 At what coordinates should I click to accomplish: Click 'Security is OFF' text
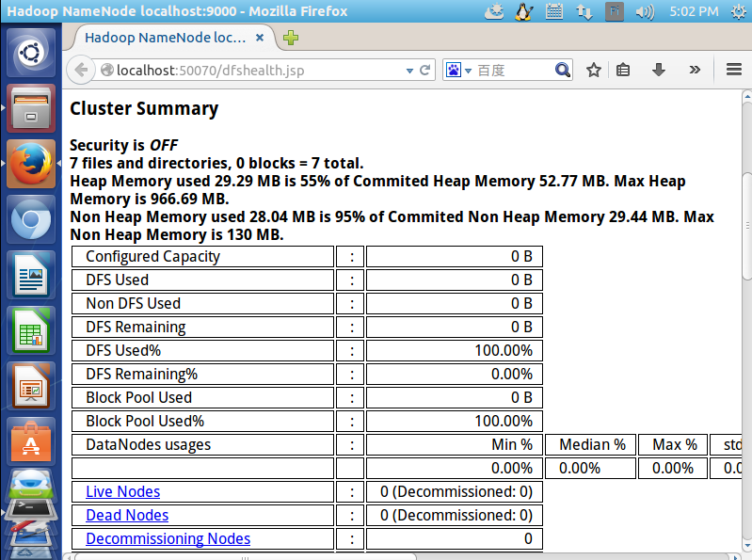[123, 145]
